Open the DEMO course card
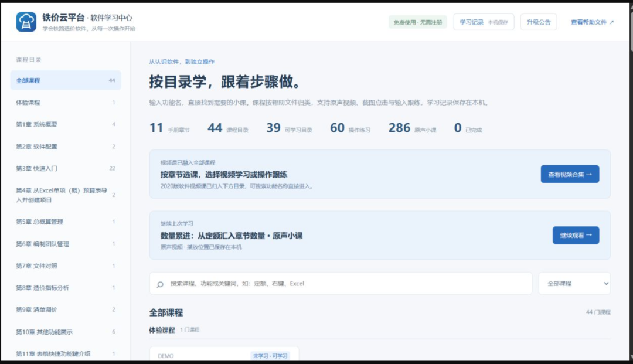The height and width of the screenshot is (364, 633). click(224, 354)
